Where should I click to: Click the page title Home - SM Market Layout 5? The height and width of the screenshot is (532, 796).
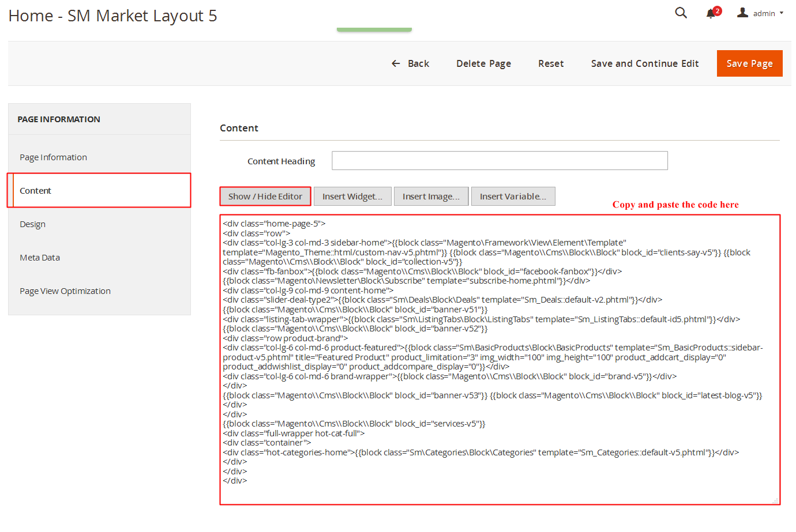112,16
